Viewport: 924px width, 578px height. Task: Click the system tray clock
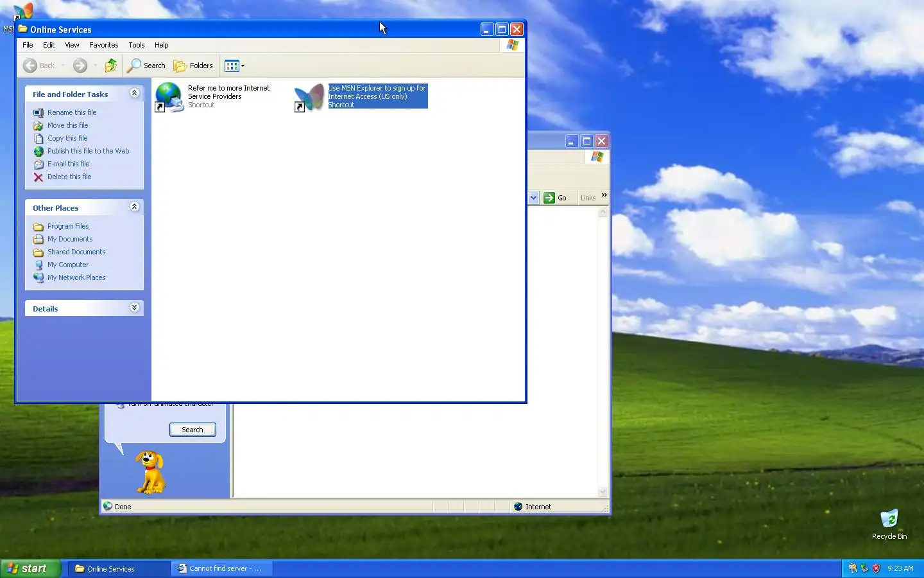[x=900, y=568]
